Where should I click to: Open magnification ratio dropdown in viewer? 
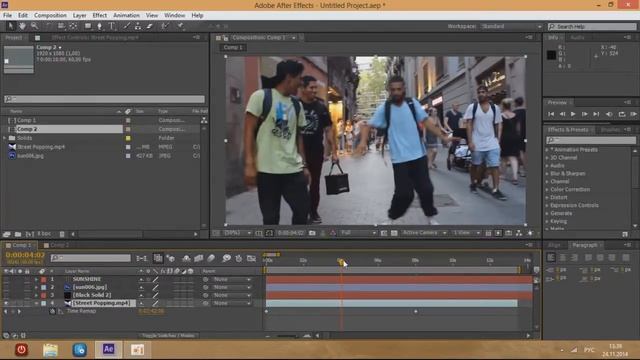(x=237, y=233)
